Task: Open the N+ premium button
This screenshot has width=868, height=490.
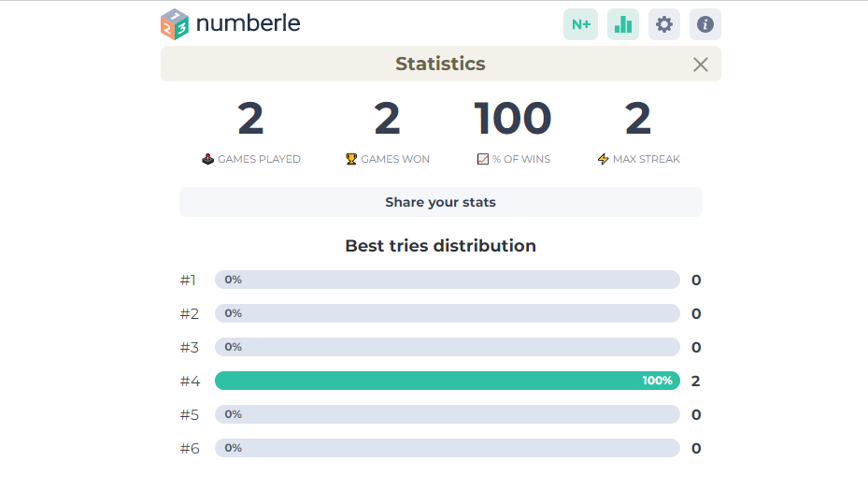Action: (580, 24)
